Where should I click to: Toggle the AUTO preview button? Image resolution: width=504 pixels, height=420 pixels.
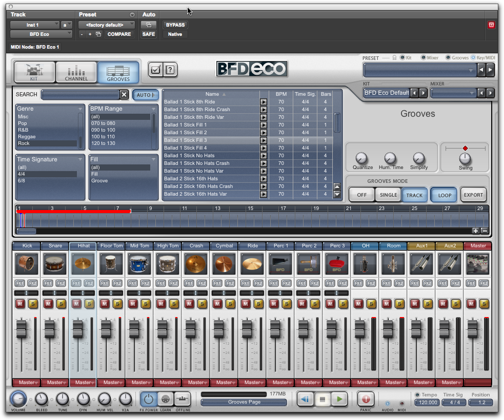[145, 95]
